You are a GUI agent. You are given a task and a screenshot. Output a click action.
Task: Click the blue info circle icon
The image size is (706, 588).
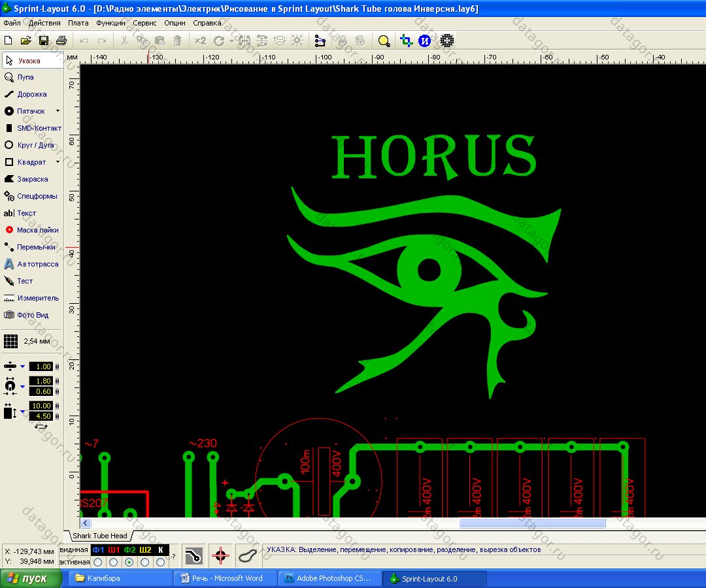point(425,41)
